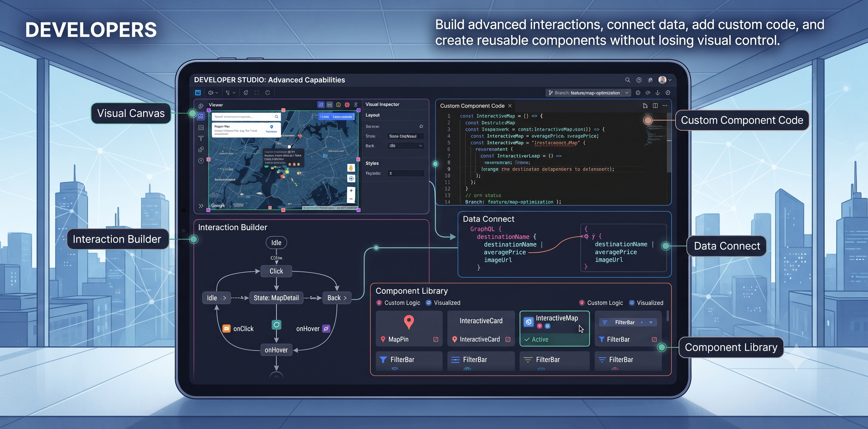Click the split editor icon in code panel
Viewport: 868px width, 429px height.
click(x=655, y=106)
